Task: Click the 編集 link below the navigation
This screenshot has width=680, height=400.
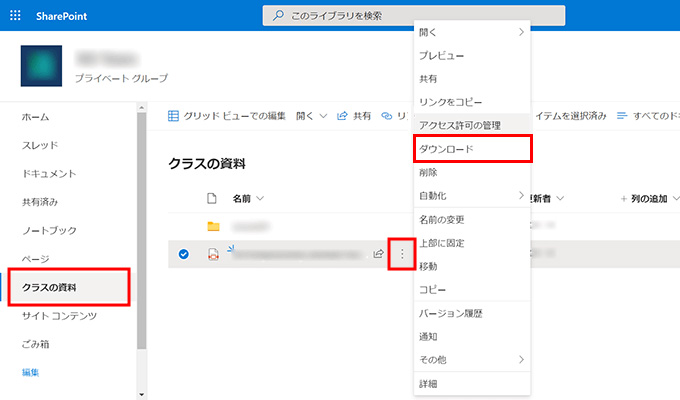Action: coord(30,372)
